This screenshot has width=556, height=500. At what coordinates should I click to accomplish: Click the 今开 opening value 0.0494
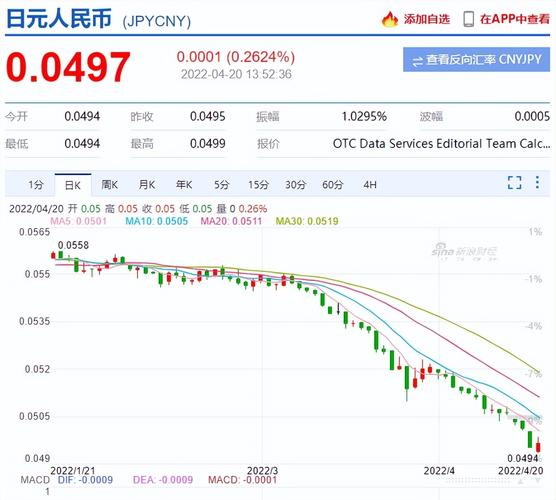pos(82,116)
